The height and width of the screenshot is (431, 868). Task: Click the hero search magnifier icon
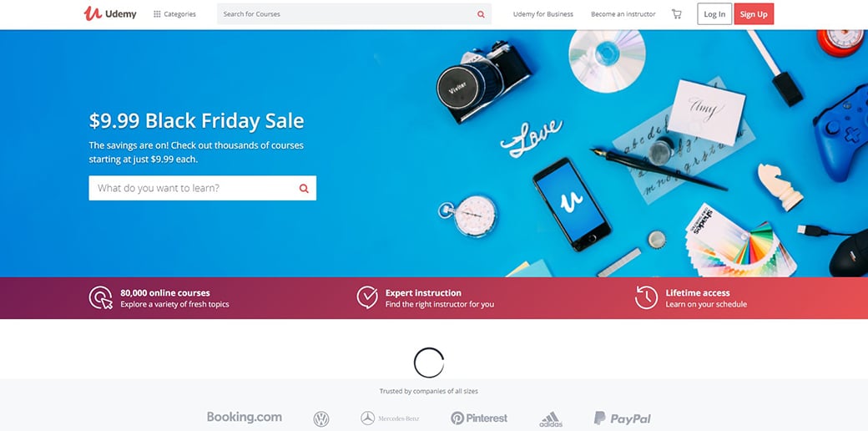click(304, 189)
